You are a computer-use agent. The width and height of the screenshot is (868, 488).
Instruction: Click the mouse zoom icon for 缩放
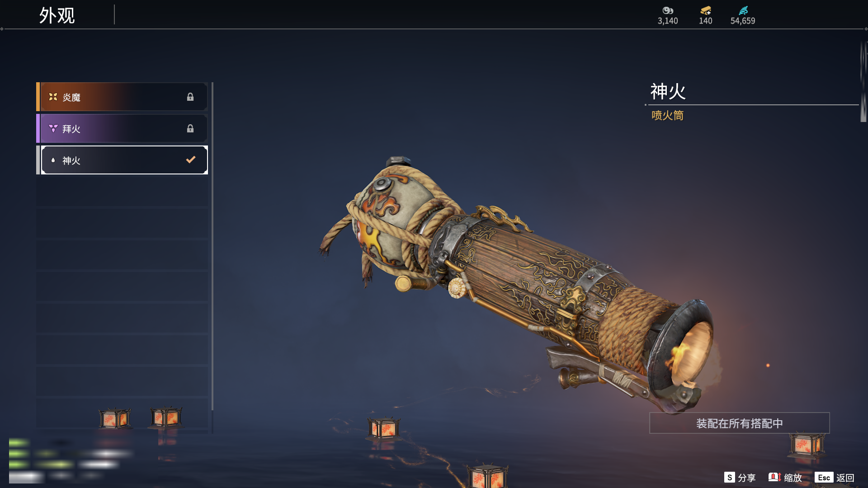(x=775, y=477)
